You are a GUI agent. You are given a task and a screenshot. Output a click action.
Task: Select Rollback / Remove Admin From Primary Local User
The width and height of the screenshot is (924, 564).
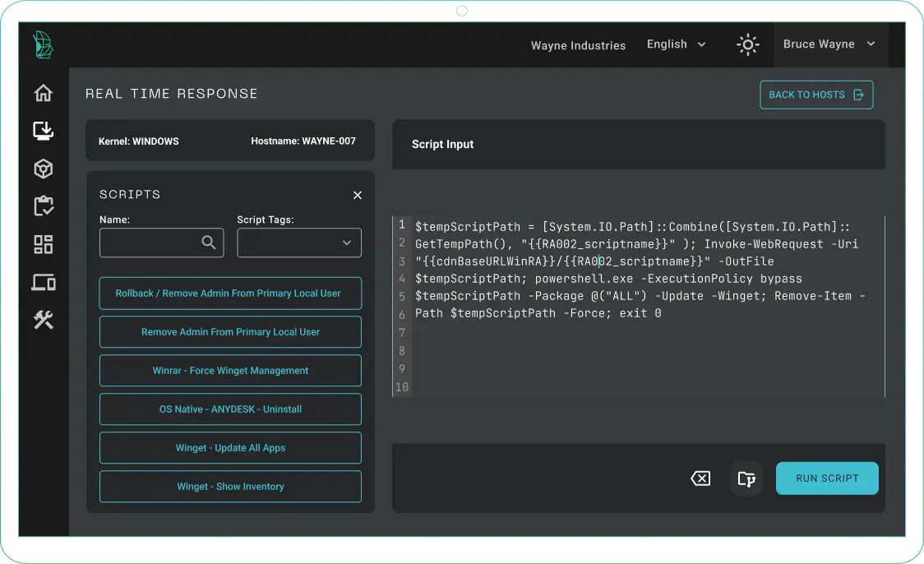tap(230, 294)
